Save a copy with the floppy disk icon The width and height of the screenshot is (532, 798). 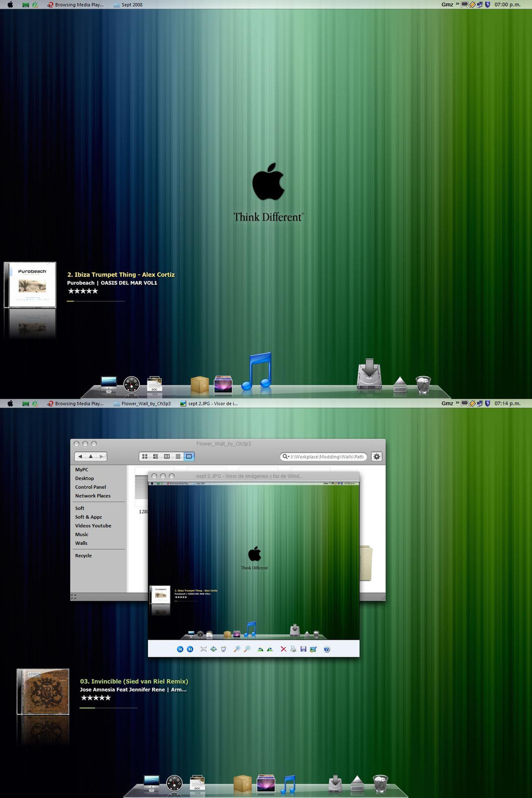coord(303,649)
